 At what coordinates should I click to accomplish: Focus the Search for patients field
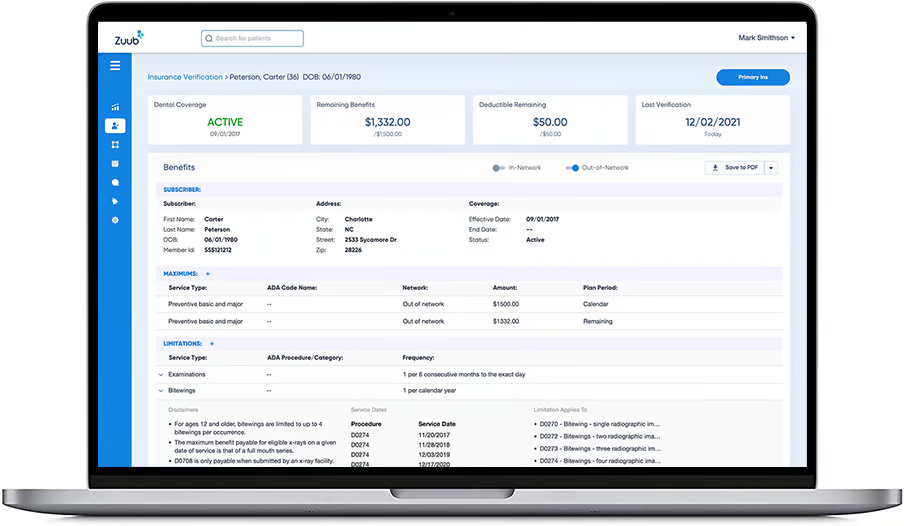(253, 39)
